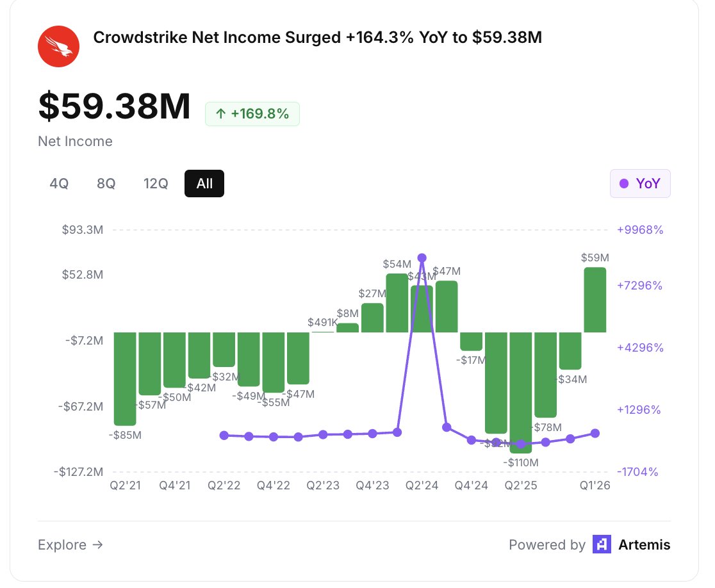Click the Q2'24 x-axis label
Screen dimensions: 715x588
[422, 486]
